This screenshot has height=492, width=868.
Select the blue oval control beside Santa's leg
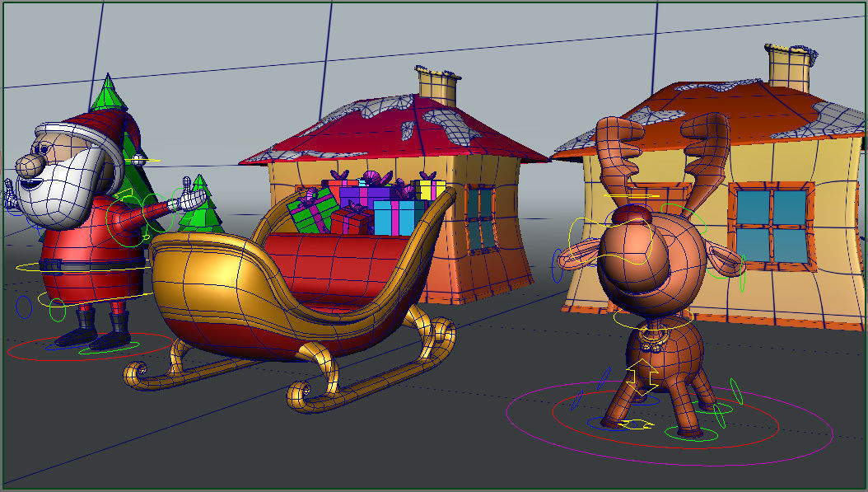(x=24, y=307)
